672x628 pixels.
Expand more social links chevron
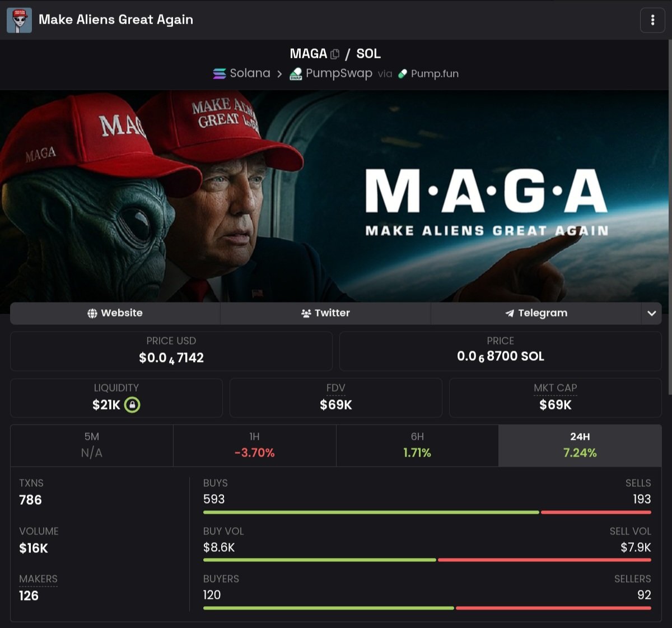[651, 313]
